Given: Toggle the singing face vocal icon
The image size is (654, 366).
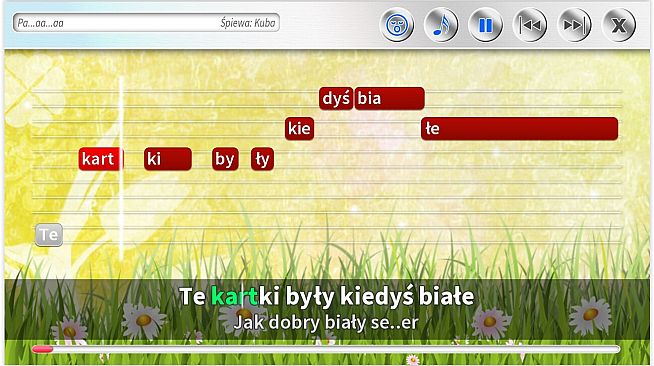Looking at the screenshot, I should click(397, 25).
